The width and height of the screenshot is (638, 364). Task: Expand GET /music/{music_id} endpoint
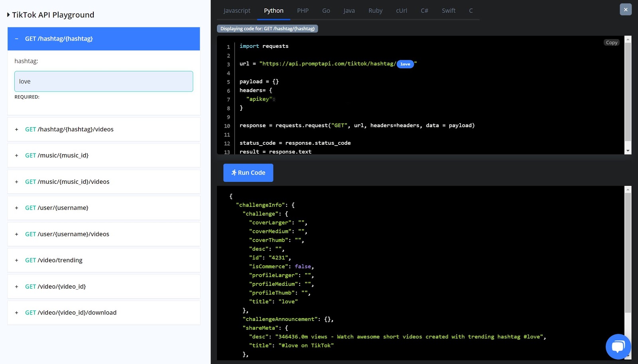click(x=104, y=155)
